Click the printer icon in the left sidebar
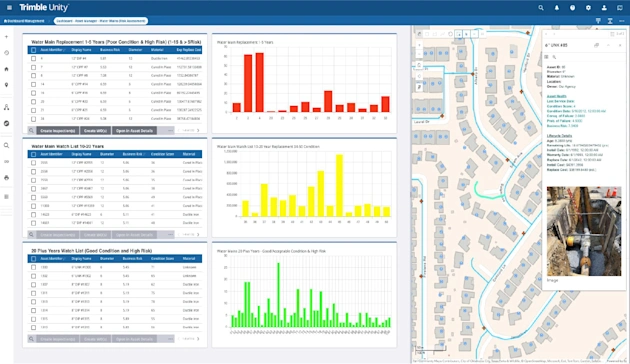Viewport: 630px width, 364px height. 6,178
